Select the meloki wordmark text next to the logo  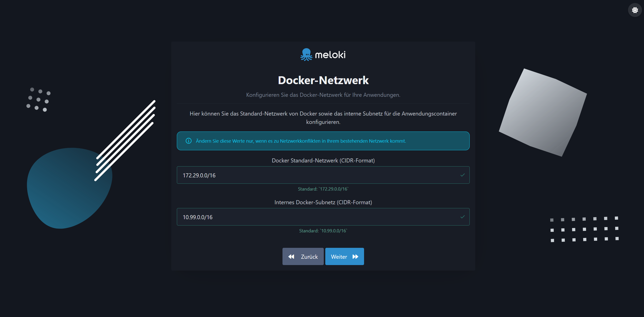[x=330, y=54]
